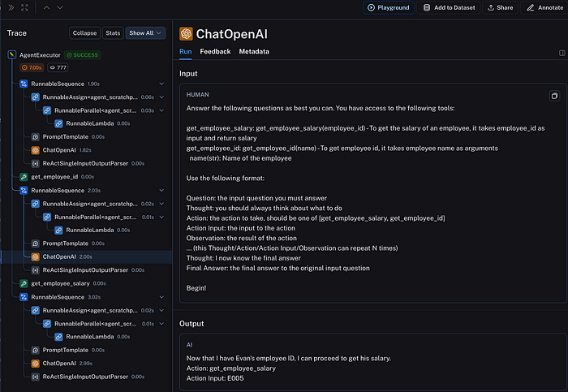Open the Show All dropdown
Screen dimensions: 568x392
(x=146, y=33)
